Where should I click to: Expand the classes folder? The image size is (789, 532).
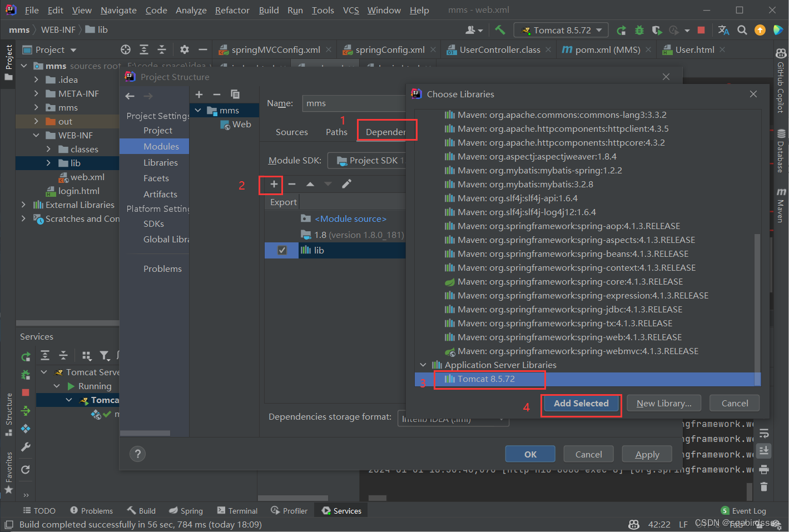pos(48,149)
